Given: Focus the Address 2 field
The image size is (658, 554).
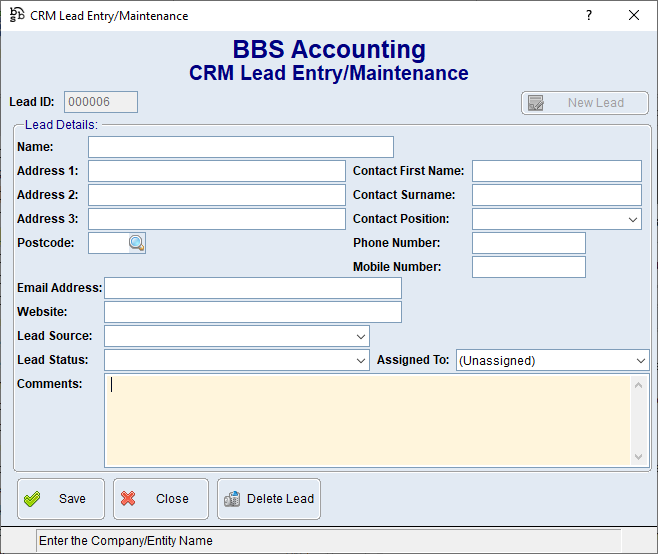Looking at the screenshot, I should pos(217,195).
